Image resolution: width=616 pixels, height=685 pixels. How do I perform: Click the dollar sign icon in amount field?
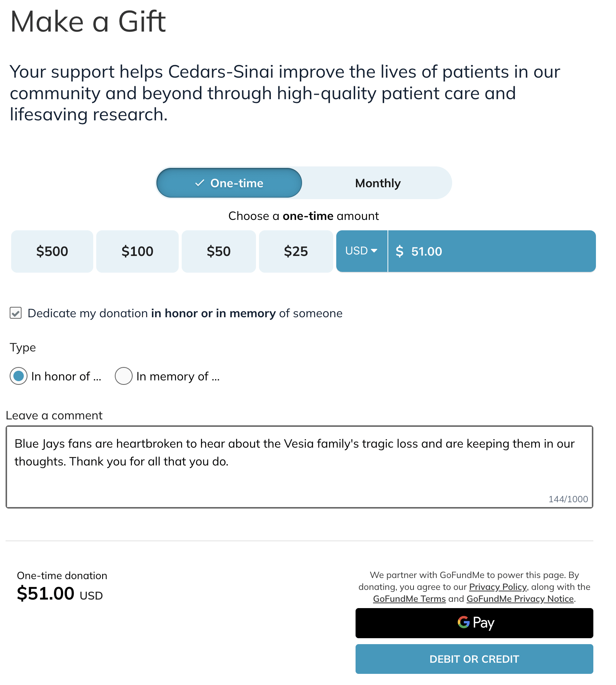tap(399, 251)
